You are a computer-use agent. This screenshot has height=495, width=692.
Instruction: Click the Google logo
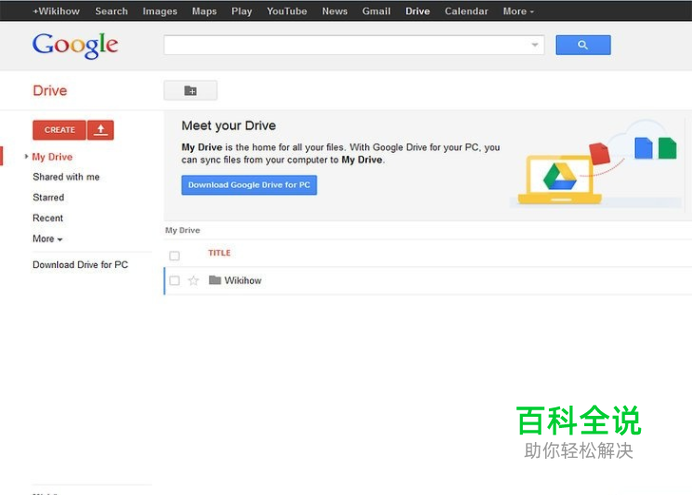[x=75, y=45]
